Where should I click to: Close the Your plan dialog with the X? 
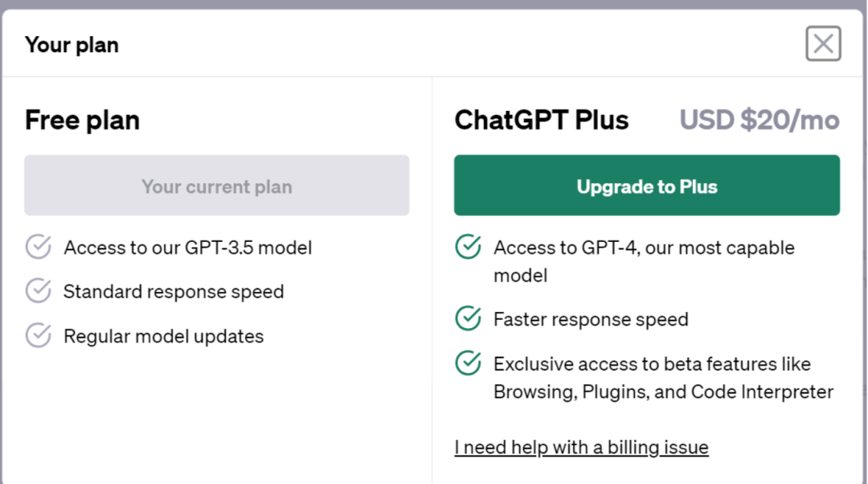823,43
